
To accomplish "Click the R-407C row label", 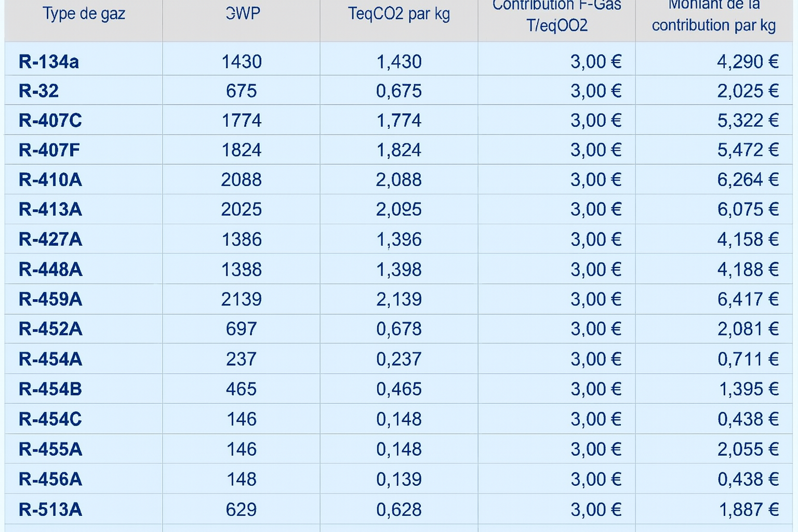I will click(50, 121).
